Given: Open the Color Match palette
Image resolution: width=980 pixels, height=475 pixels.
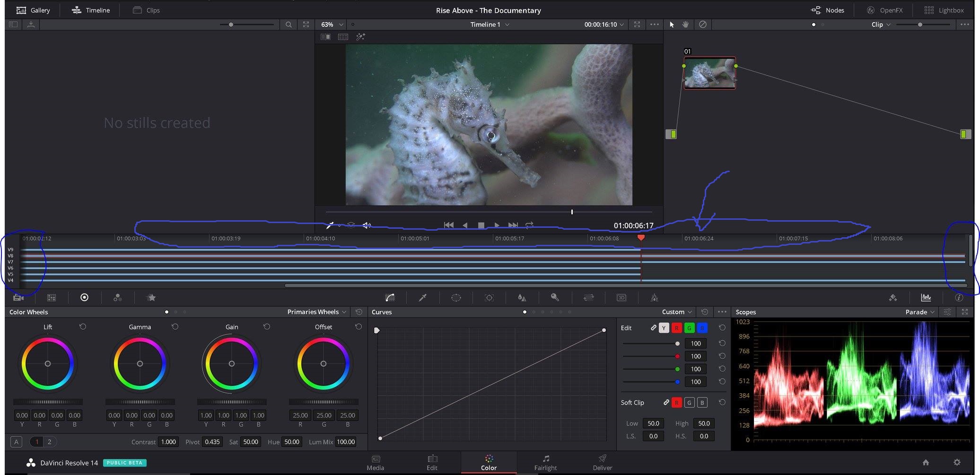Looking at the screenshot, I should click(52, 297).
